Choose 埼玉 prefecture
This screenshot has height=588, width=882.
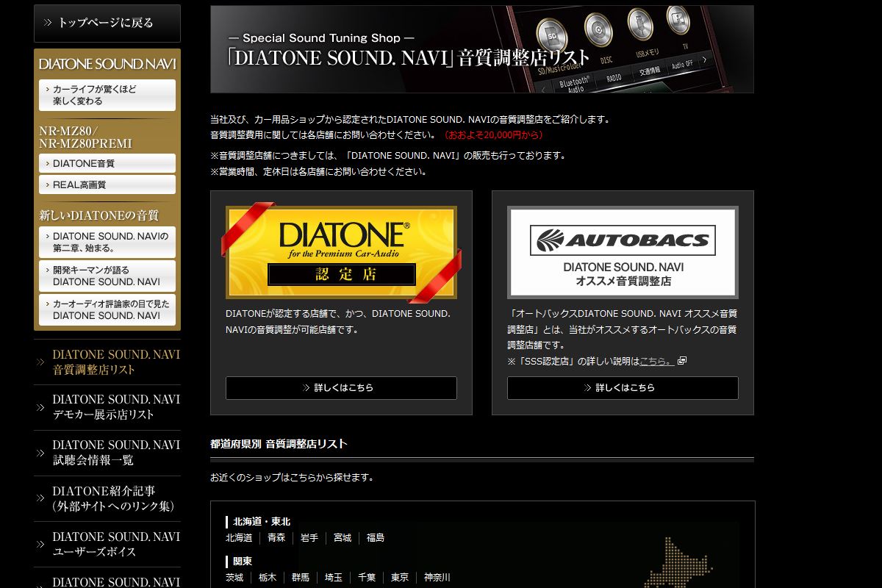tap(334, 578)
